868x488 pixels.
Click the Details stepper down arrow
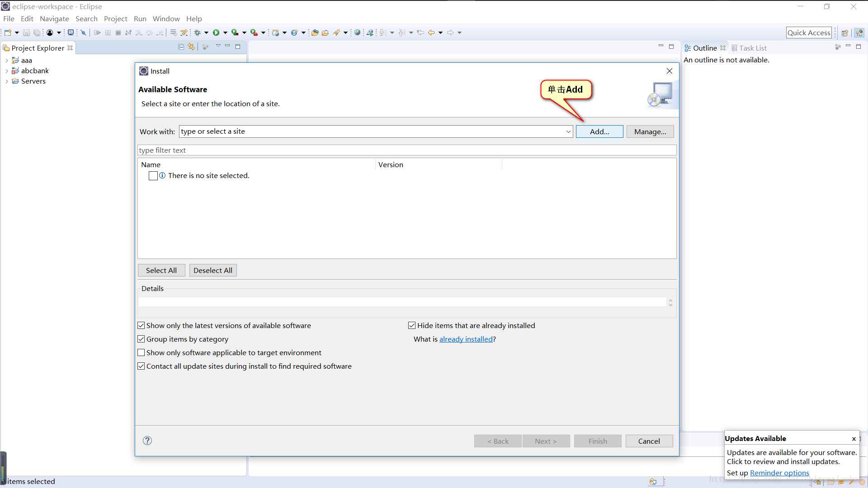pos(670,305)
